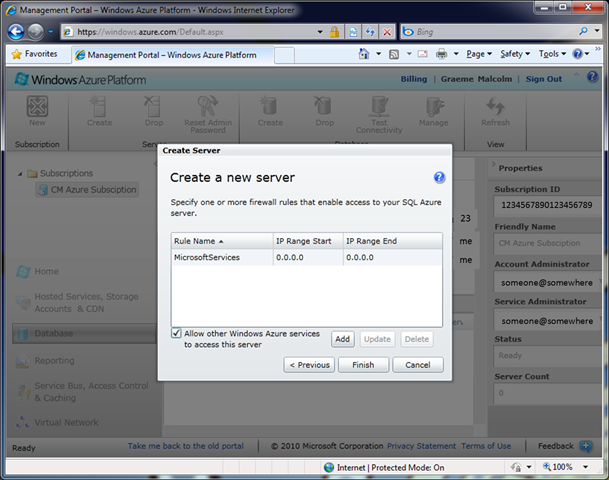This screenshot has width=609, height=480.
Task: Click the Test Connectivity icon
Action: click(379, 106)
